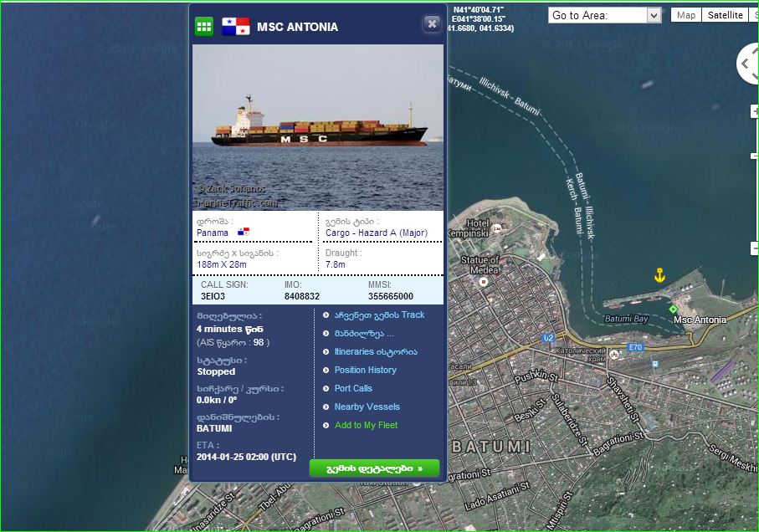Screen dimensions: 759x532
Task: Click the ETA 2014-01-25 02:00 (UTC) text
Action: coord(246,457)
